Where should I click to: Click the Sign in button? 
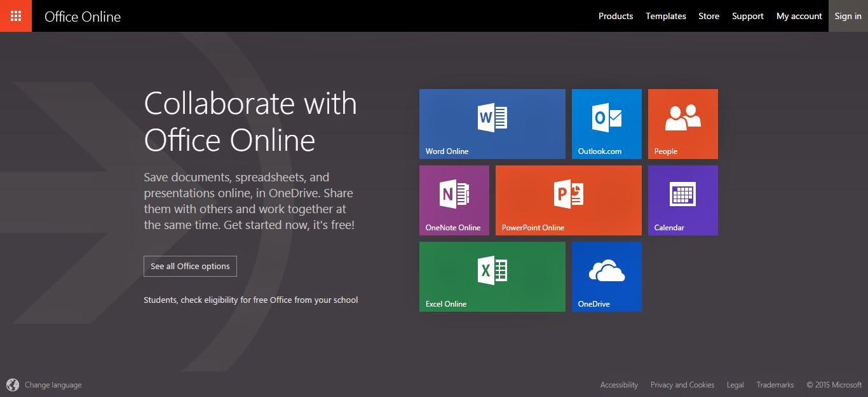(848, 16)
